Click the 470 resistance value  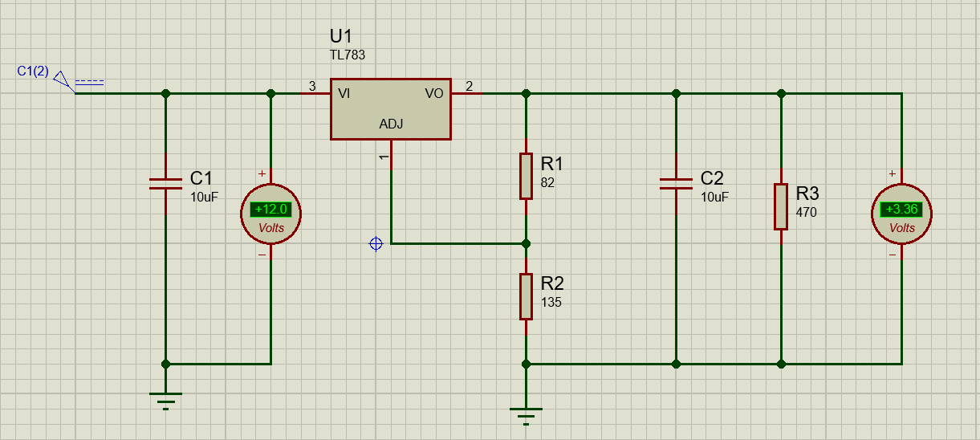(806, 213)
